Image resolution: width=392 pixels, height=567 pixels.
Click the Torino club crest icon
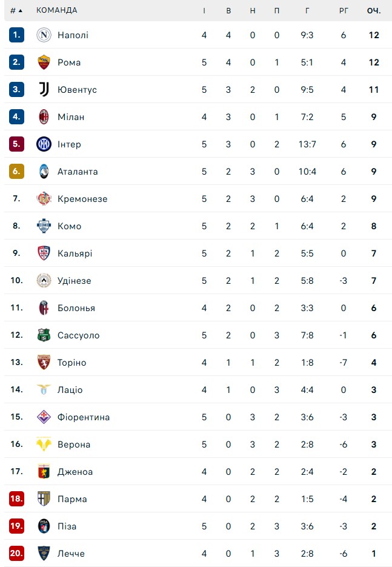click(x=44, y=363)
